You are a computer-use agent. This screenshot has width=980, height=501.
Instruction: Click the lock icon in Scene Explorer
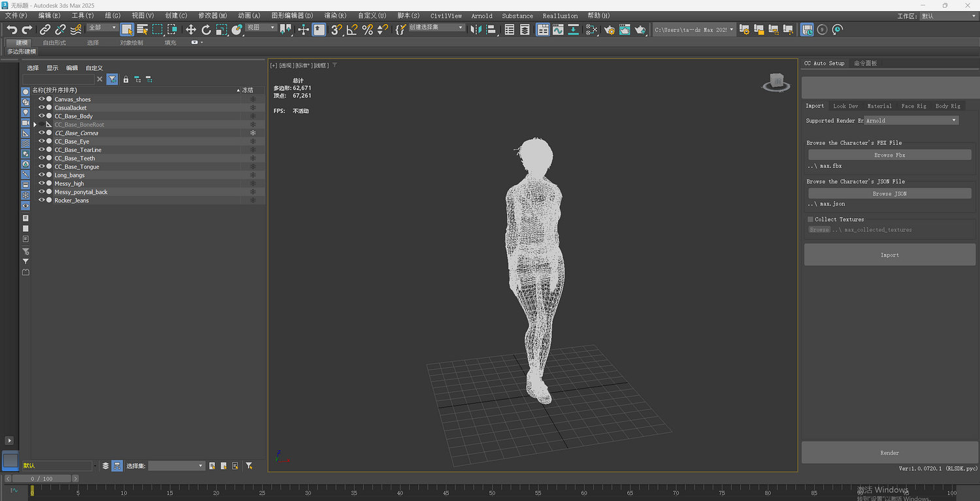coord(126,80)
